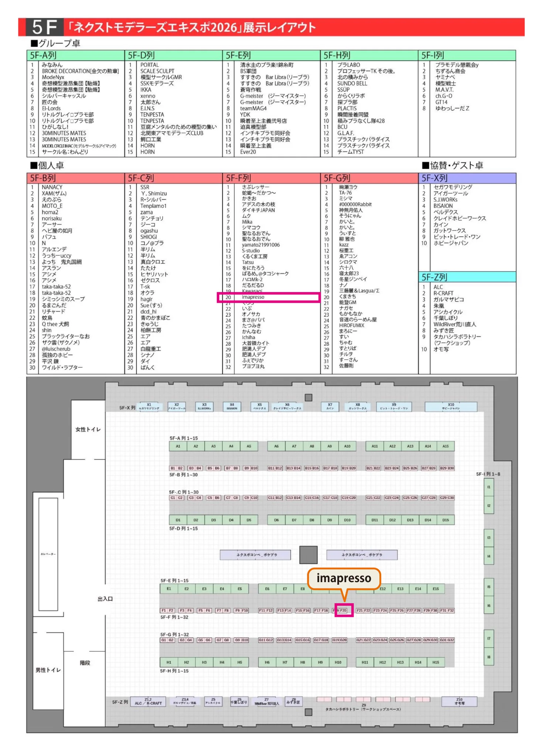This screenshot has height=756, width=535.
Task: Click 'プラモデル懇親会y' in the 5F-I列 list
Action: (x=457, y=65)
